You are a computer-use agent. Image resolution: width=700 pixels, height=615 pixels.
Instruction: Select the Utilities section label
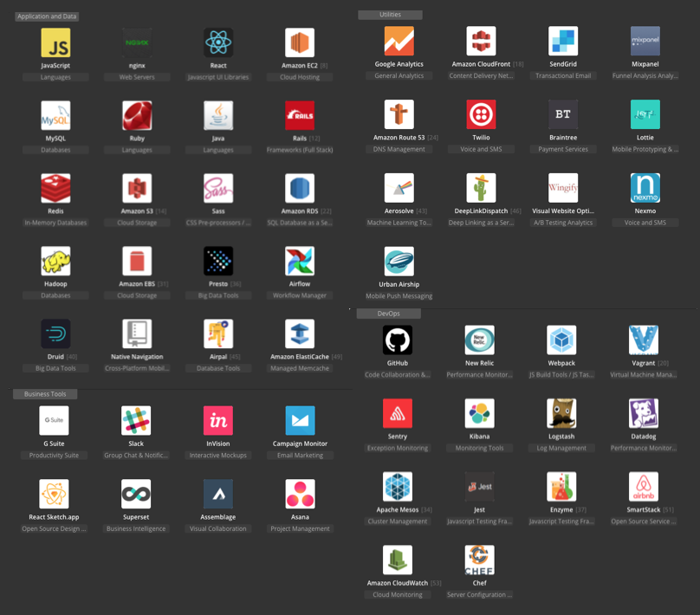[x=390, y=15]
